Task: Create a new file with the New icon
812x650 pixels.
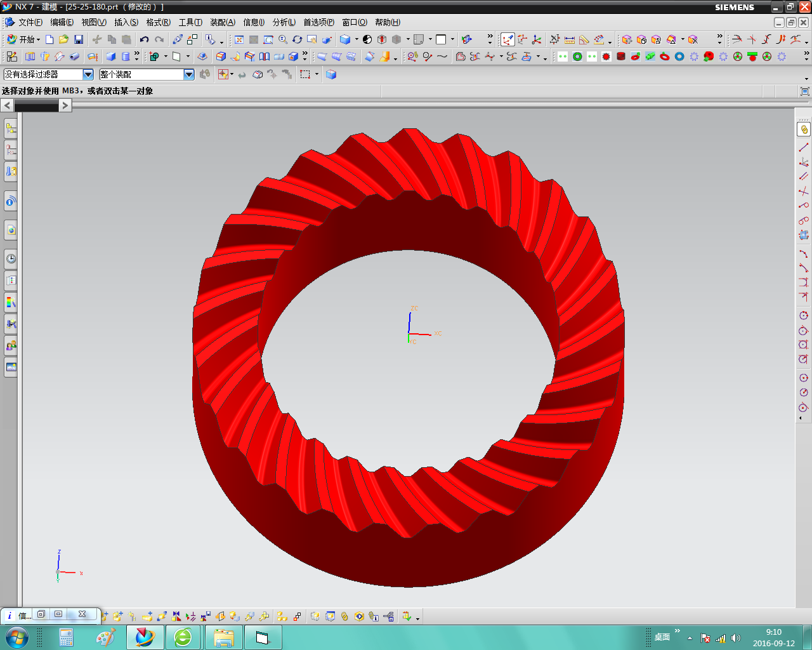Action: [49, 39]
